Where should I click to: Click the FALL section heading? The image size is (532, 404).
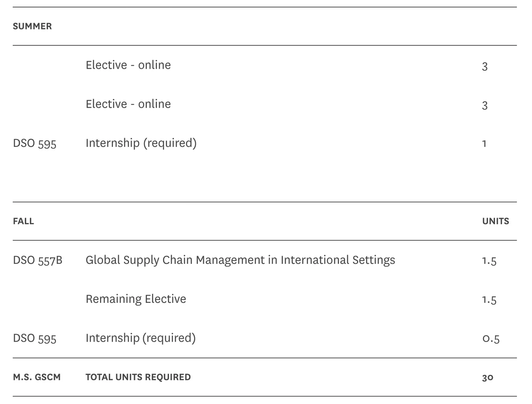(x=23, y=221)
